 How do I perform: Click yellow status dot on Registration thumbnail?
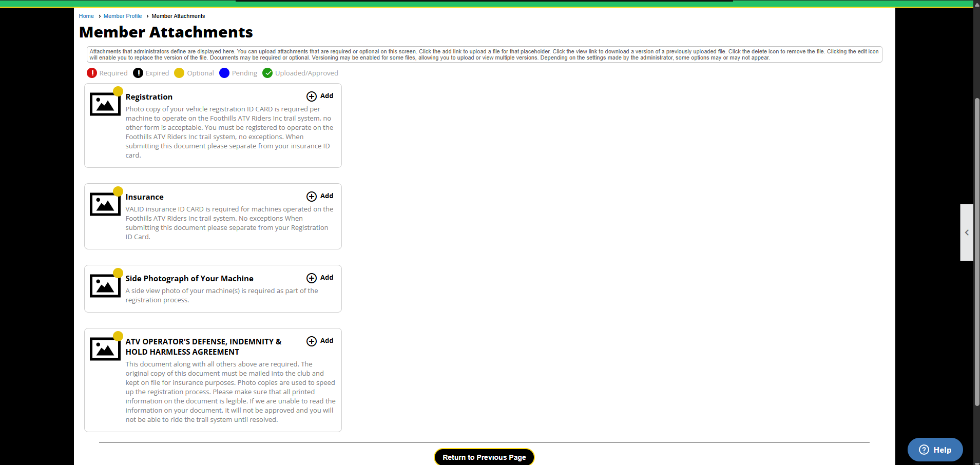coord(118,91)
